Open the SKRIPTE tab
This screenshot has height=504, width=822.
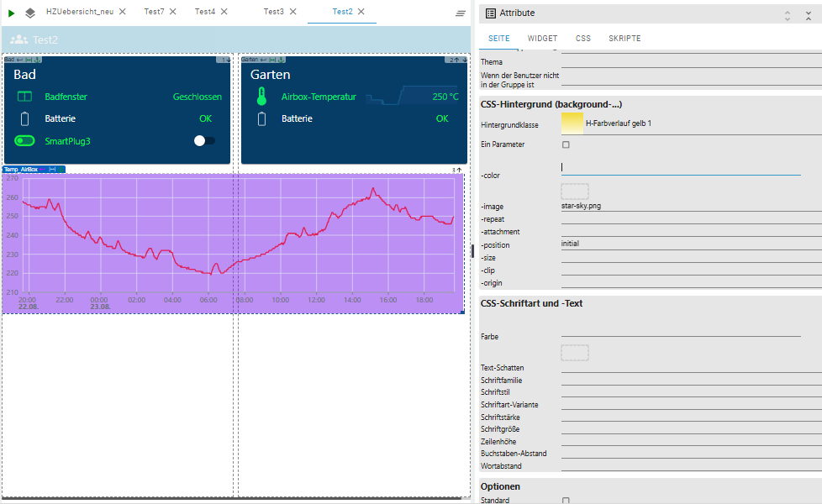[x=624, y=39]
